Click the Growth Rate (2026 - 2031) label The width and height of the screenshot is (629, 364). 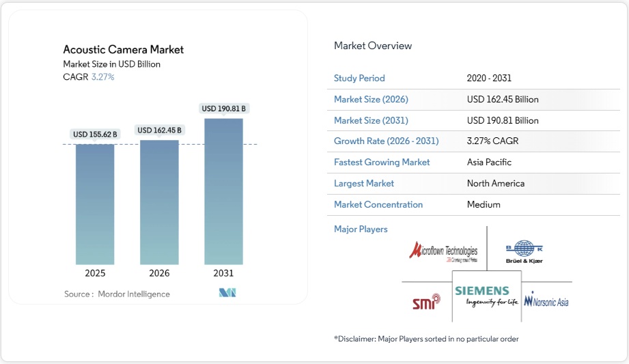click(x=386, y=141)
